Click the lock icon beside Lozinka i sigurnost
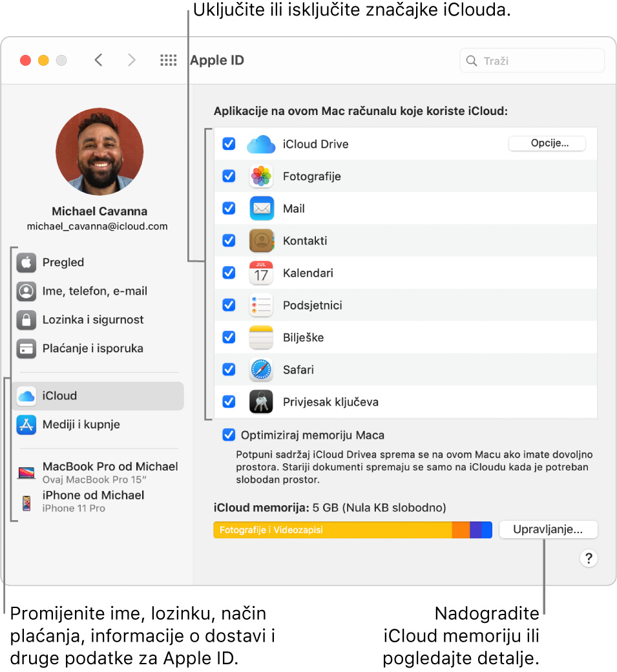The height and width of the screenshot is (672, 617). tap(26, 320)
